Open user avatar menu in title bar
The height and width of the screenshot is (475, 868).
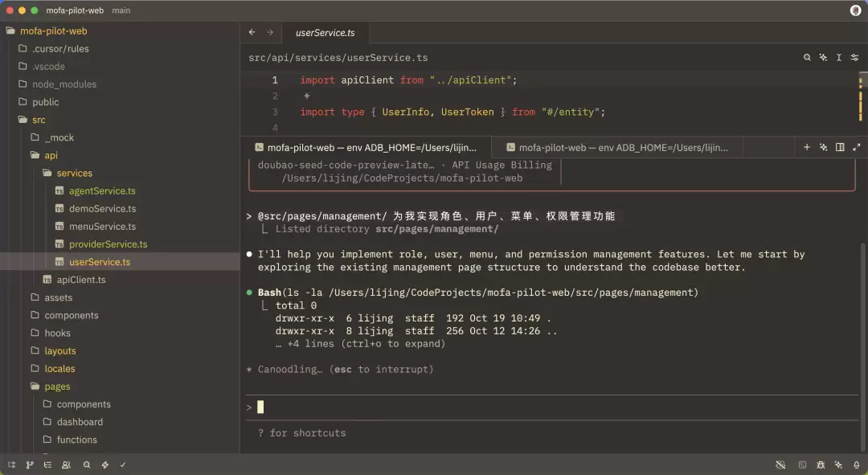(855, 10)
